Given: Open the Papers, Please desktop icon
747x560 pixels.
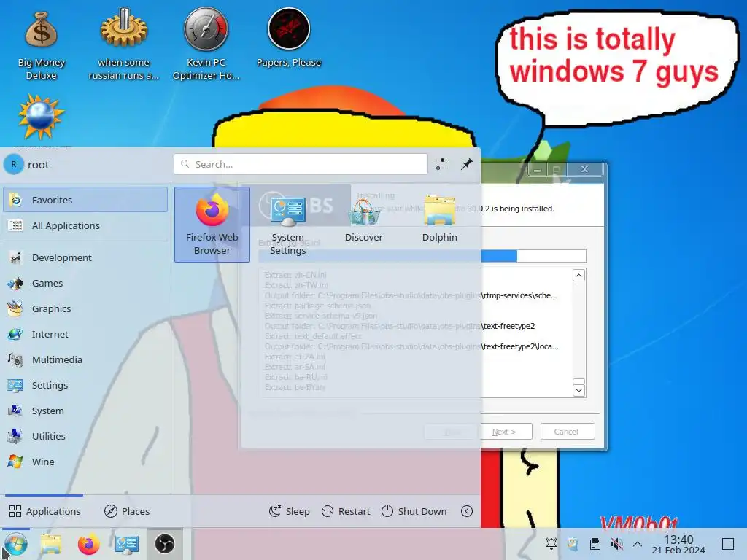Looking at the screenshot, I should 289,38.
